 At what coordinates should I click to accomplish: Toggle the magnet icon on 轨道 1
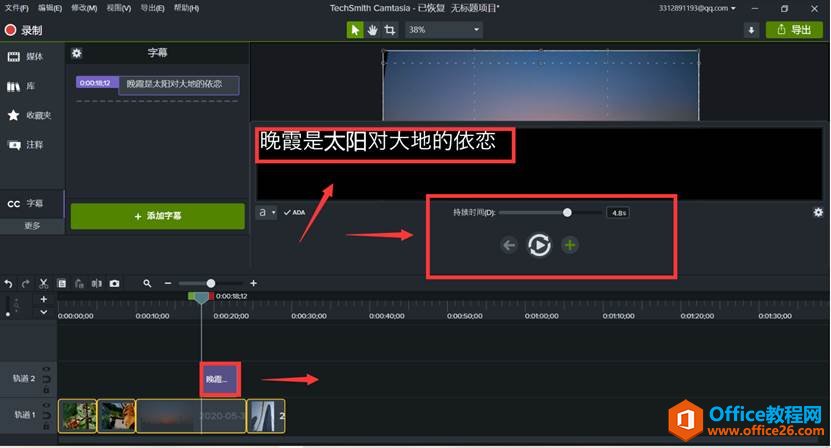click(x=46, y=416)
